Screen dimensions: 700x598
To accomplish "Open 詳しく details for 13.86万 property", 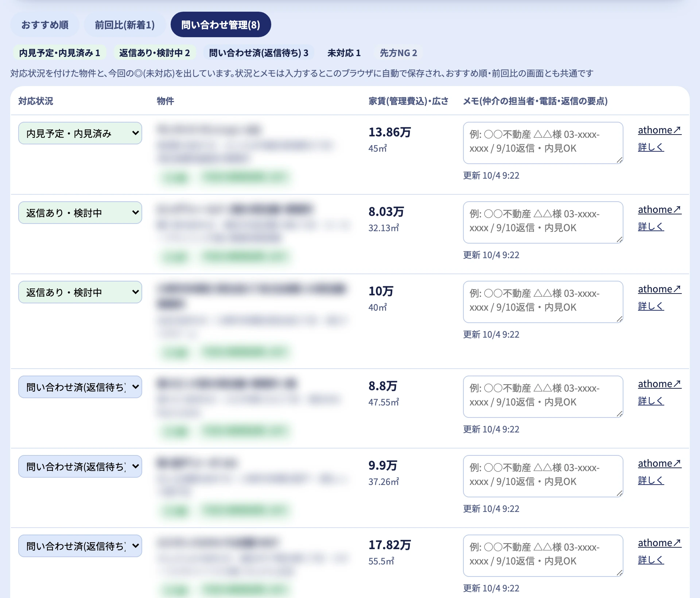I will point(651,147).
